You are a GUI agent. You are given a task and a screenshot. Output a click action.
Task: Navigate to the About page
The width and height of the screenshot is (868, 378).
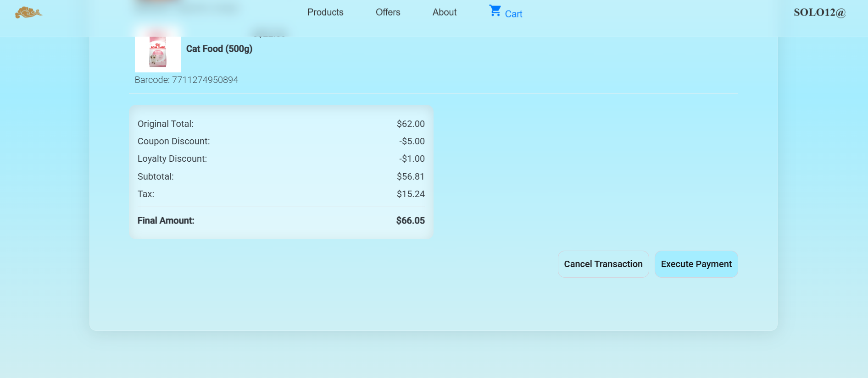pyautogui.click(x=444, y=12)
